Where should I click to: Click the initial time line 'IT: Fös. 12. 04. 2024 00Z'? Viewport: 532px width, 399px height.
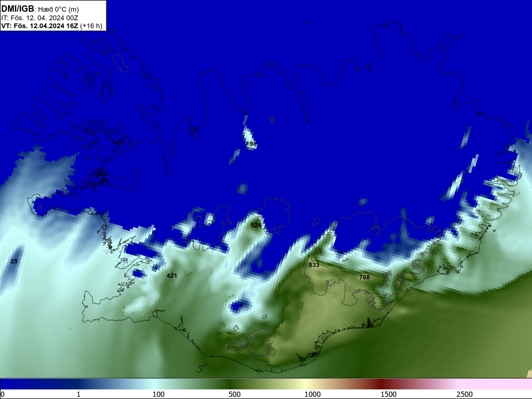tap(40, 18)
